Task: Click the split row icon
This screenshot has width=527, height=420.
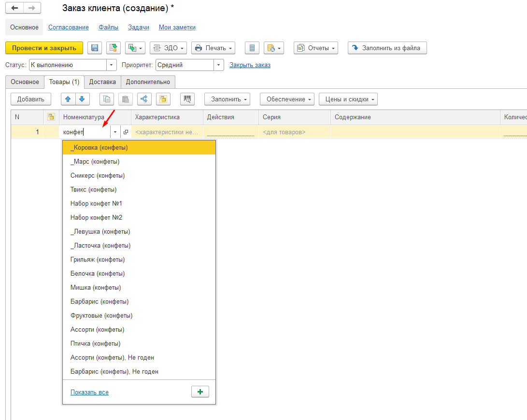Action: click(x=144, y=99)
